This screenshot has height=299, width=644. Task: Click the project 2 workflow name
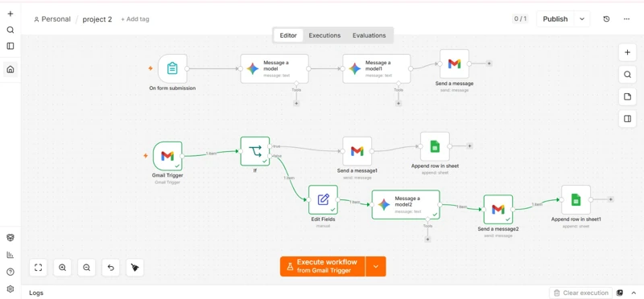(x=97, y=19)
